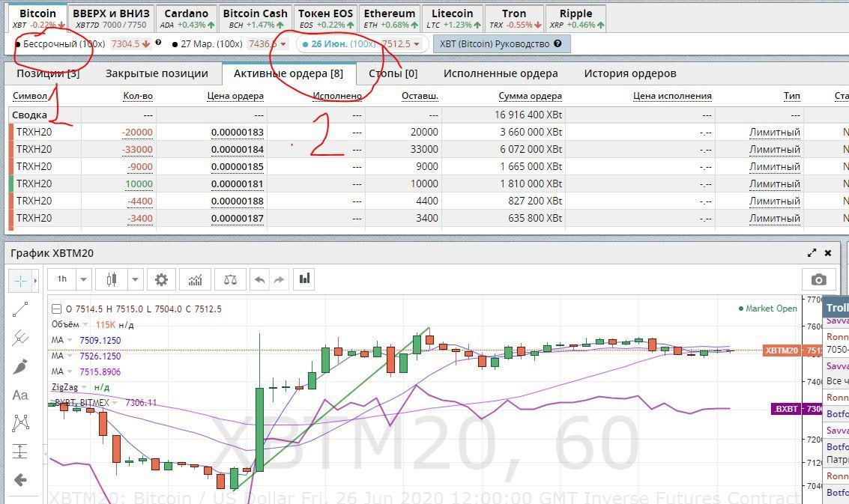Edit order price 0.00000183
Screen dimensions: 849x504
[x=237, y=132]
